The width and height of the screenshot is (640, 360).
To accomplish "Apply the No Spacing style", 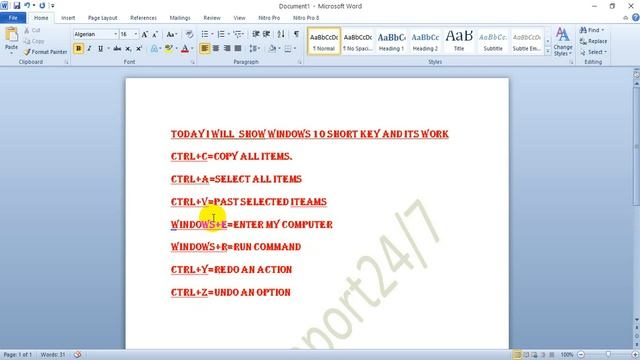I will click(357, 41).
